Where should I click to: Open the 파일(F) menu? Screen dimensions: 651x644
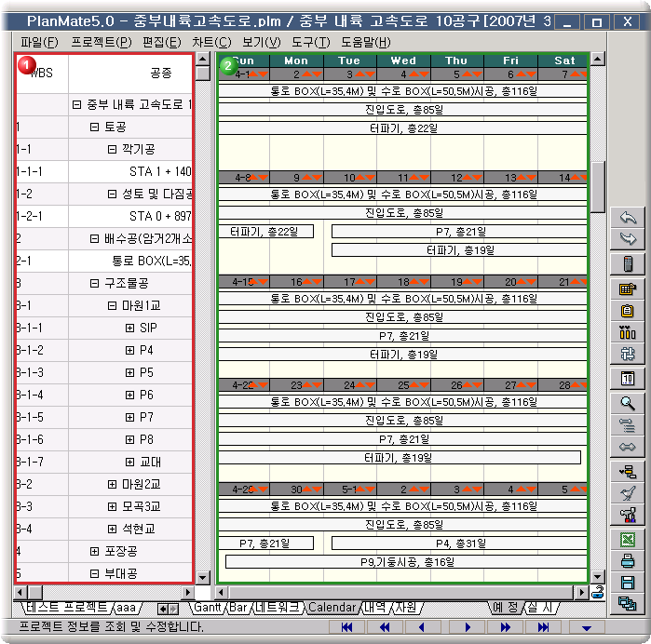[38, 42]
